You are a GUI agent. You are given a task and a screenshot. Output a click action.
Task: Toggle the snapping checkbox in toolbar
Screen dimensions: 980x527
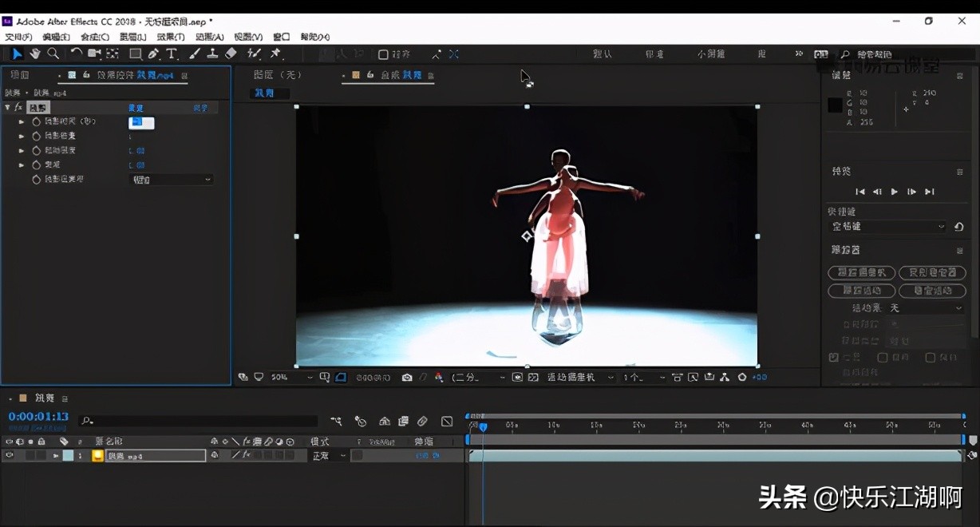pyautogui.click(x=383, y=54)
